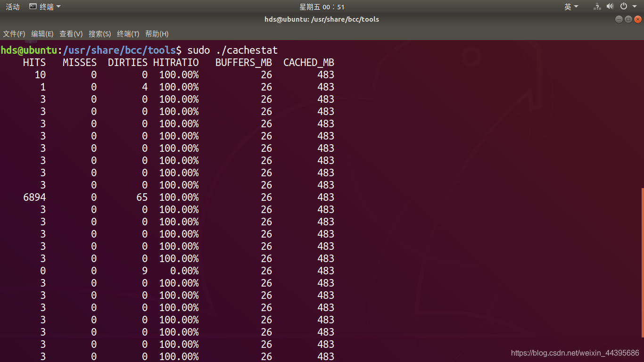
Task: Click the MISSES column header
Action: 80,62
